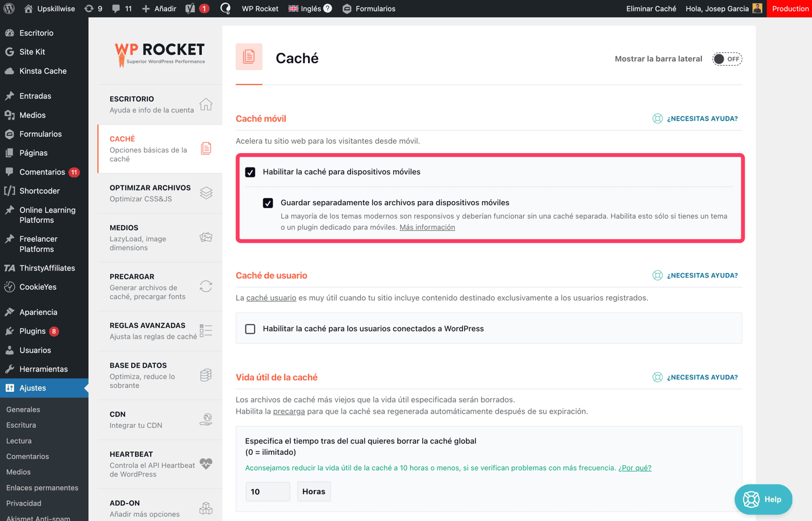Open the Upskillwise site menu
This screenshot has width=812, height=521.
[x=49, y=9]
